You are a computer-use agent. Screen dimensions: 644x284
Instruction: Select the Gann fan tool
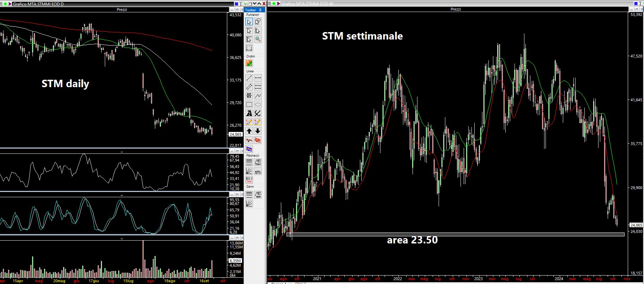point(249,203)
